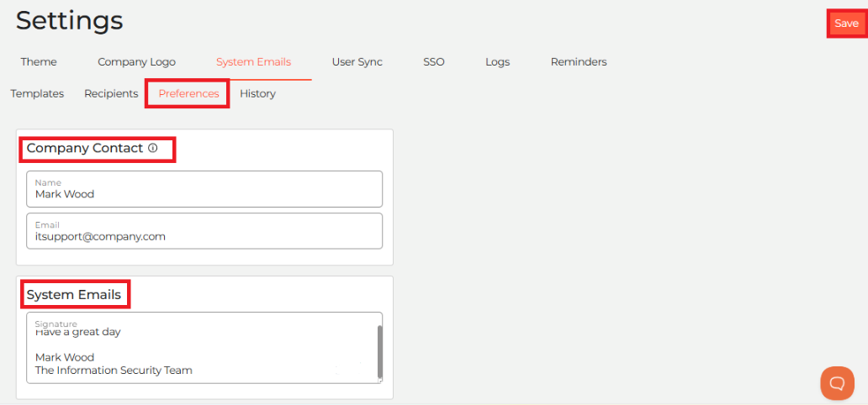Screen dimensions: 868x405
Task: Switch to the Reminders tab
Action: (579, 62)
